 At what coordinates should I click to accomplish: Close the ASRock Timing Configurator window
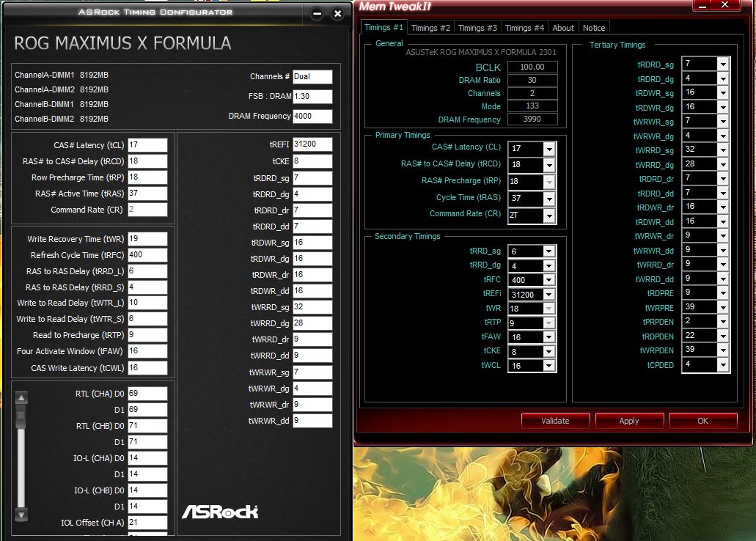[338, 13]
